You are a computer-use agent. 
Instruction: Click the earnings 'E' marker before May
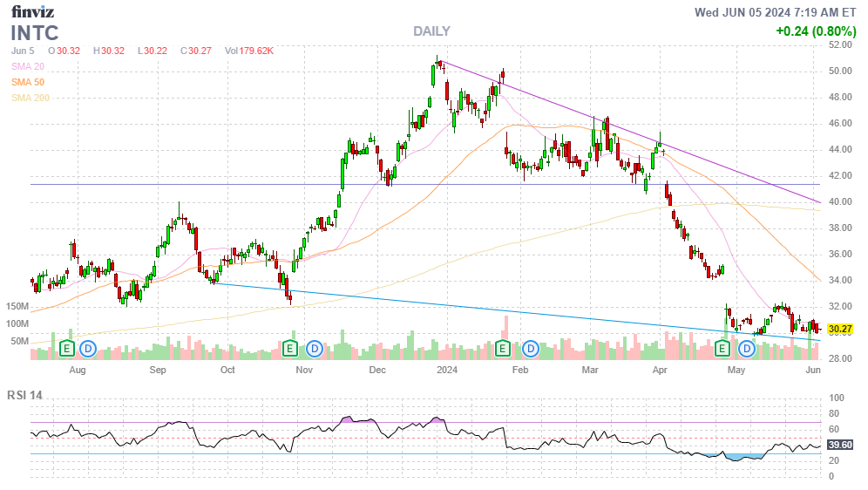tap(722, 349)
